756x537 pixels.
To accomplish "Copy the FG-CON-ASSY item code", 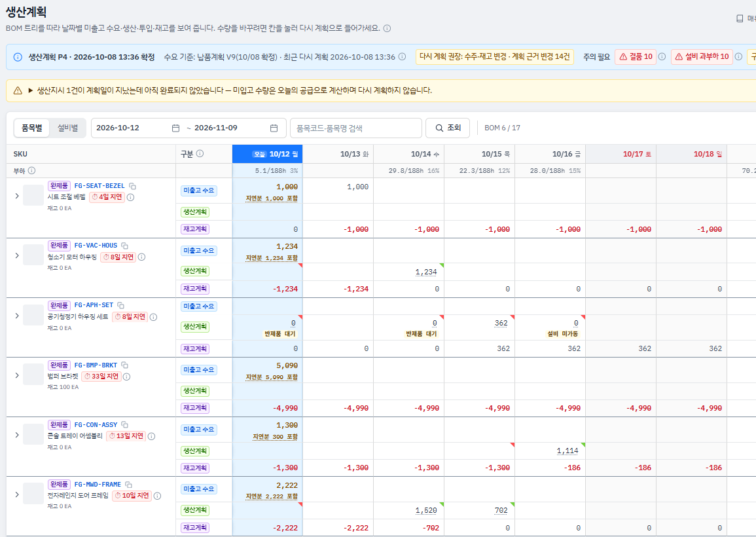I will click(x=125, y=425).
